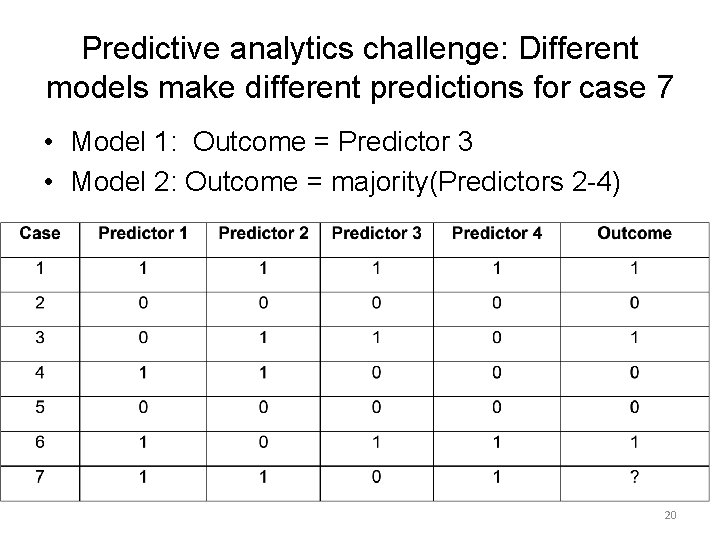
Task: Select Predictor 2 value for case 3
Action: pos(263,338)
